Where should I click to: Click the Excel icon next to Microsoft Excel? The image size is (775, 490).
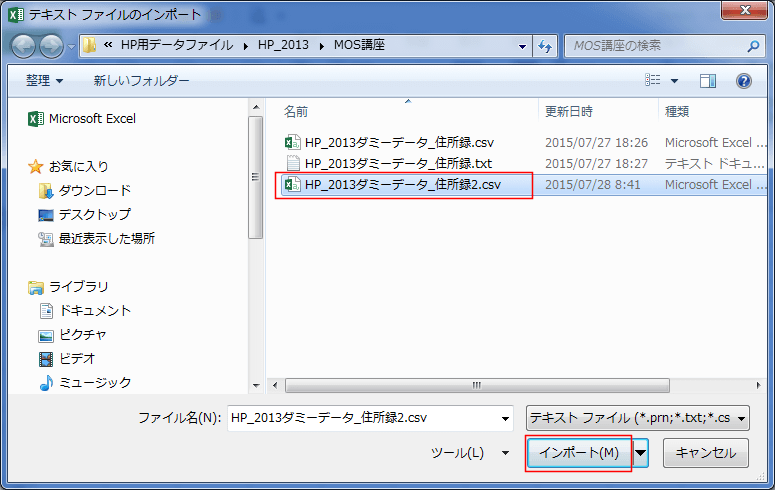point(36,119)
